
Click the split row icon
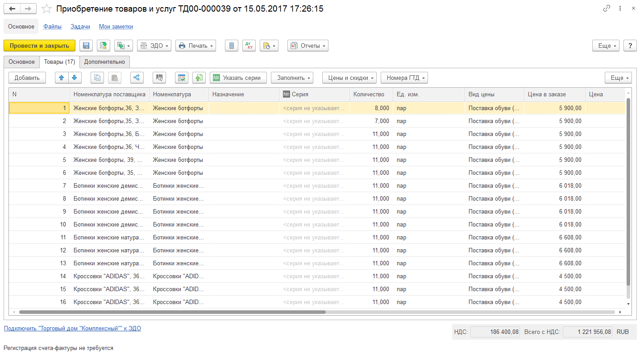tap(137, 78)
